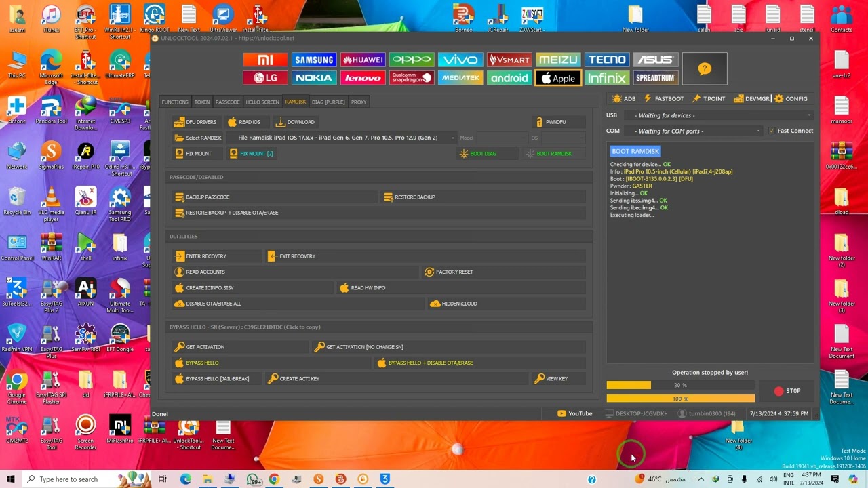Open the USB devices dropdown
The width and height of the screenshot is (868, 488).
(718, 115)
